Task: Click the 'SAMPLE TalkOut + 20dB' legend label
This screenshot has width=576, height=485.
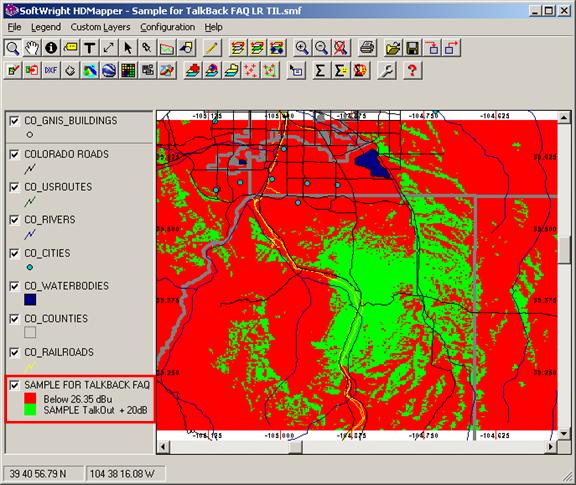Action: pos(95,410)
